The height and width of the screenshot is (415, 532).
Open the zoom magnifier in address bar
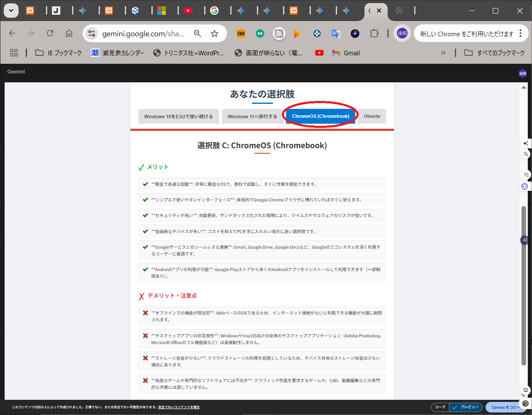tap(197, 34)
